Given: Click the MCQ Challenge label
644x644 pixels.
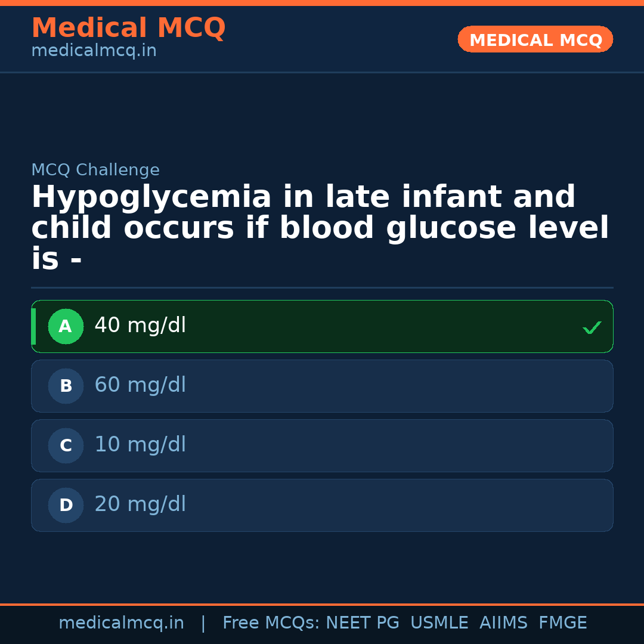Looking at the screenshot, I should point(95,171).
